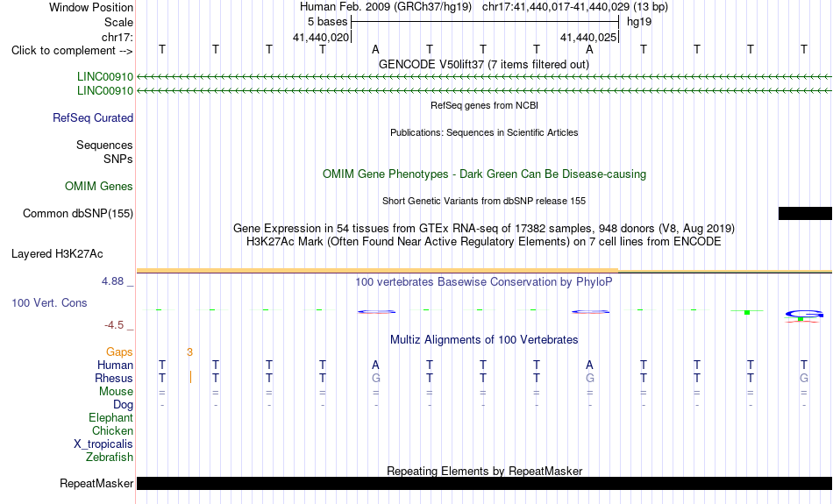Open RefSeq Curated track label
This screenshot has height=504, width=833.
[x=93, y=118]
